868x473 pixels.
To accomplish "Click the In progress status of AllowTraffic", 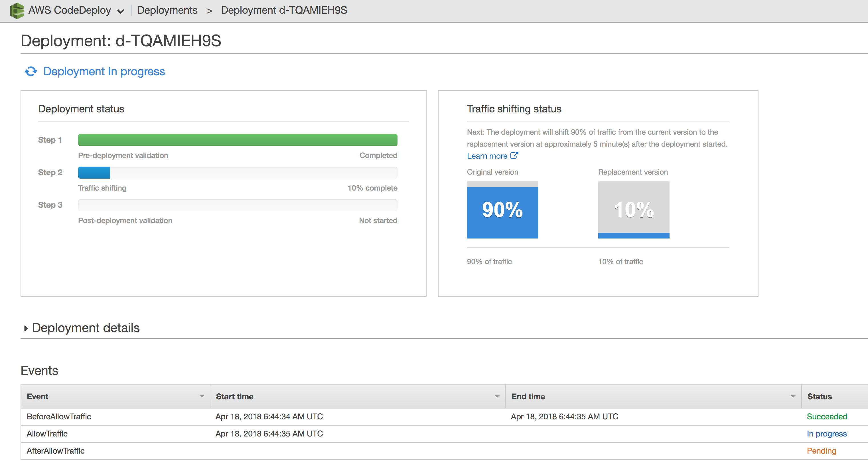I will coord(826,434).
